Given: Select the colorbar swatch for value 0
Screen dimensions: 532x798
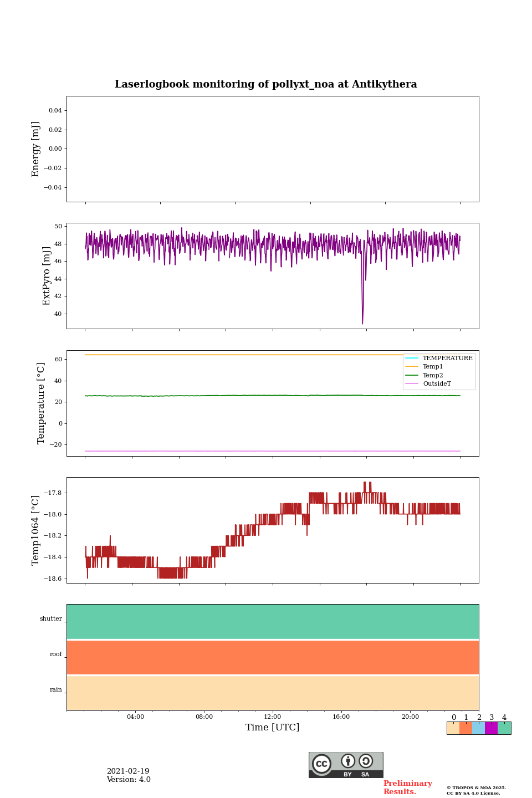Looking at the screenshot, I should [x=453, y=728].
